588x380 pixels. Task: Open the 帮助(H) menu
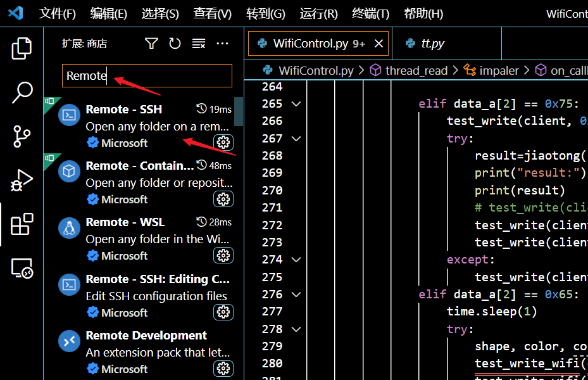(x=423, y=14)
